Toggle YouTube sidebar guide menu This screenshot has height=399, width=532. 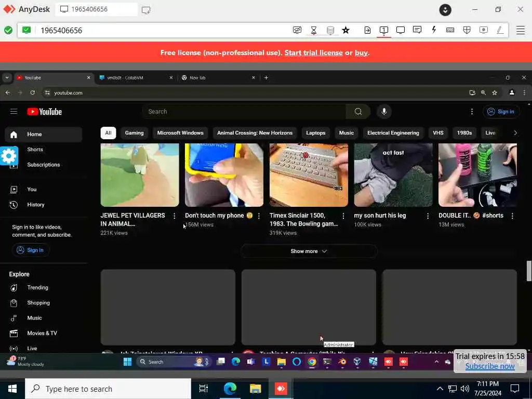14,111
